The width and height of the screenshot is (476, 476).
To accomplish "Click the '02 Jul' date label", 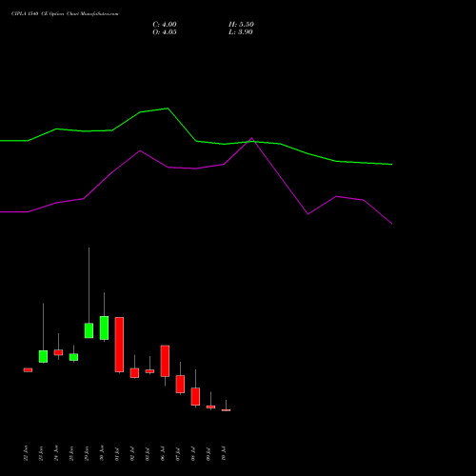I will tap(132, 454).
